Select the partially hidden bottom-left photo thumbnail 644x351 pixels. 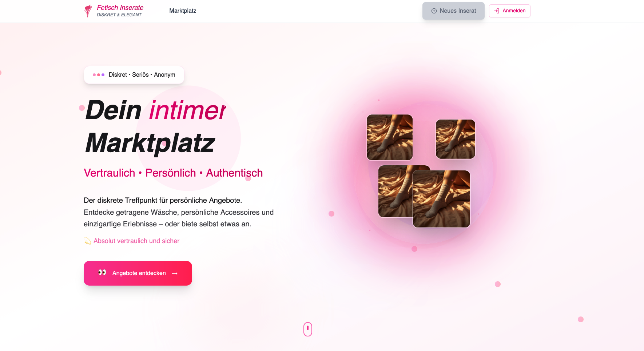tap(395, 191)
